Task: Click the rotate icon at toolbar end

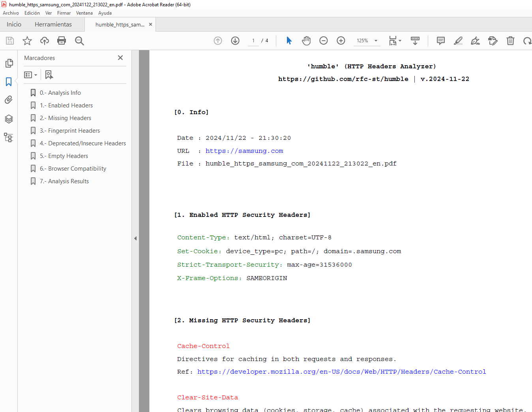Action: click(x=527, y=41)
